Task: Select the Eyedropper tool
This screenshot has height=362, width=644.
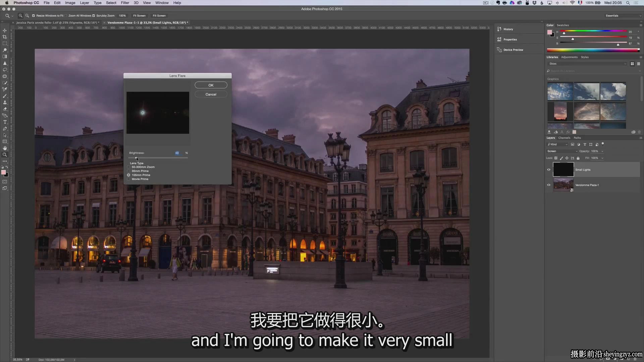Action: tap(5, 89)
